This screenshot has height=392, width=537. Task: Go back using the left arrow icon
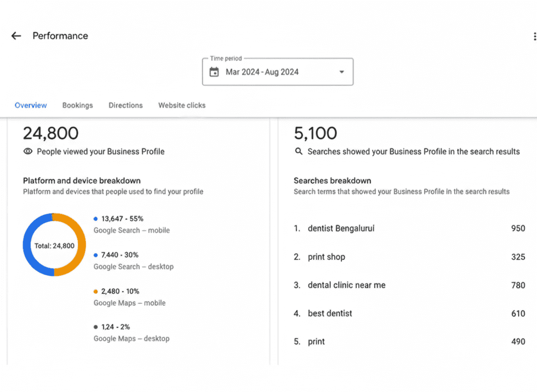pos(16,36)
